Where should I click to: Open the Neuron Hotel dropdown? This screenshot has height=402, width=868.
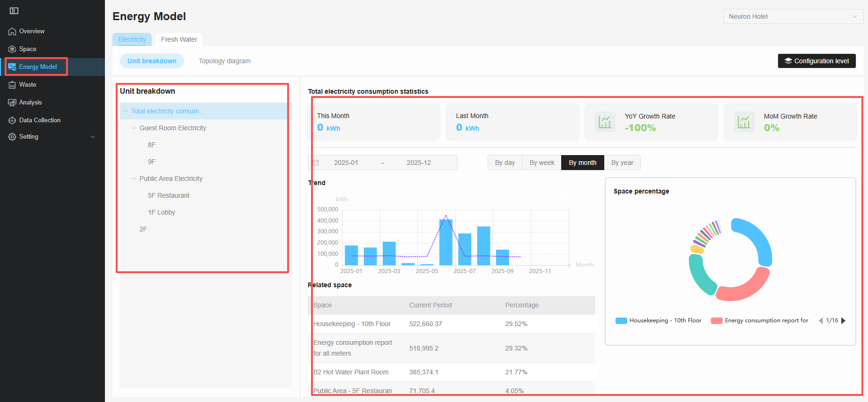[793, 16]
